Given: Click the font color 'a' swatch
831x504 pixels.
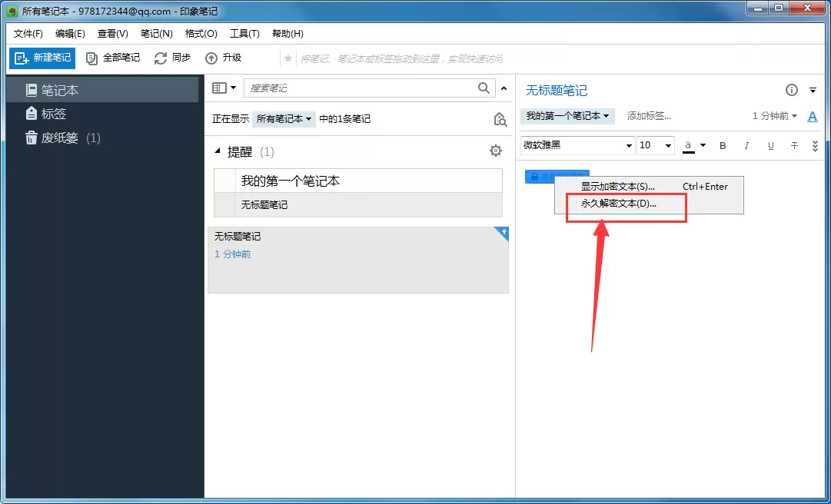Looking at the screenshot, I should [x=689, y=145].
